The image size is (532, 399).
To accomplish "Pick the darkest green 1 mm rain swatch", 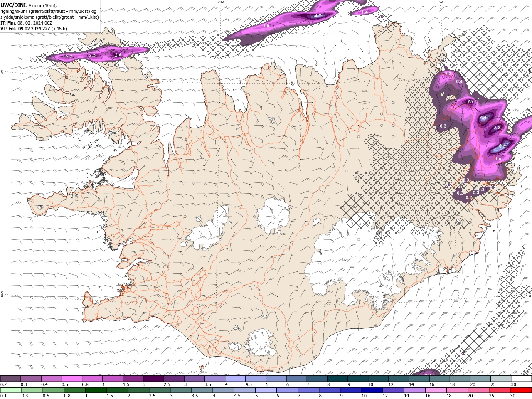I will [x=96, y=390].
